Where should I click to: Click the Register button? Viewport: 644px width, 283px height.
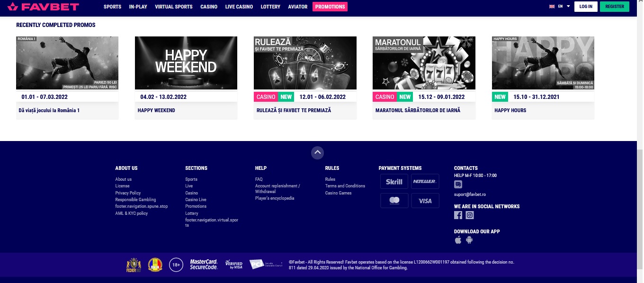[615, 7]
